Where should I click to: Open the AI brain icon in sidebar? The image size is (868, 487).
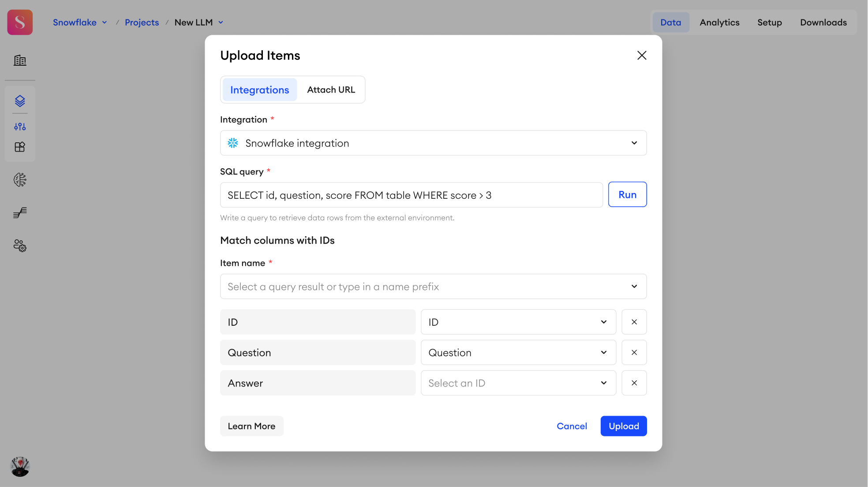pyautogui.click(x=20, y=180)
